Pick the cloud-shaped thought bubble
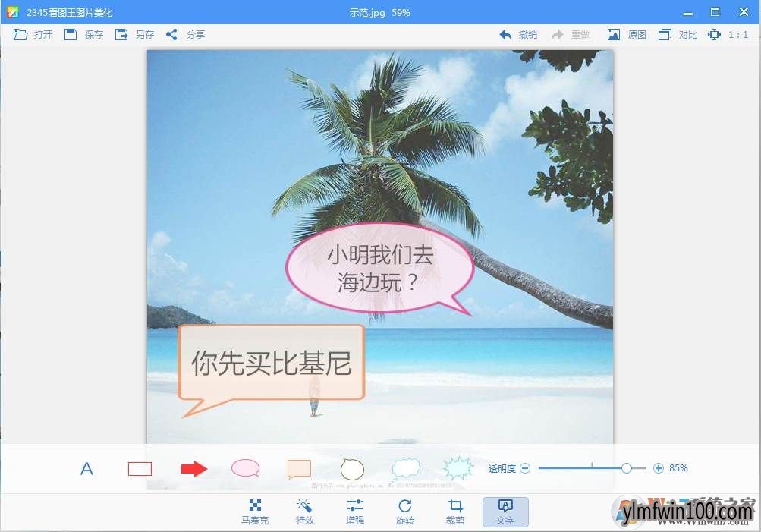Screen dimensions: 761x532 tap(406, 469)
